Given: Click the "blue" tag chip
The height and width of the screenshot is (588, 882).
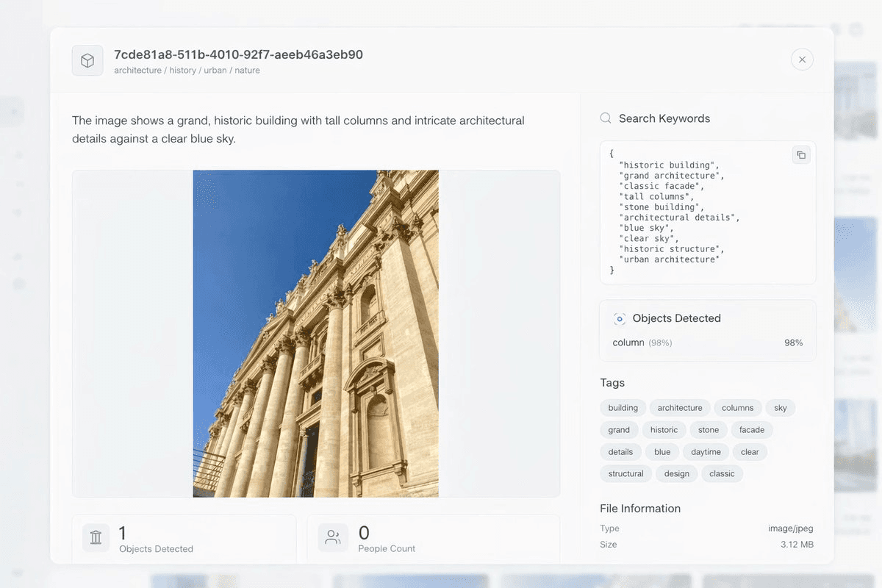Looking at the screenshot, I should click(x=662, y=452).
